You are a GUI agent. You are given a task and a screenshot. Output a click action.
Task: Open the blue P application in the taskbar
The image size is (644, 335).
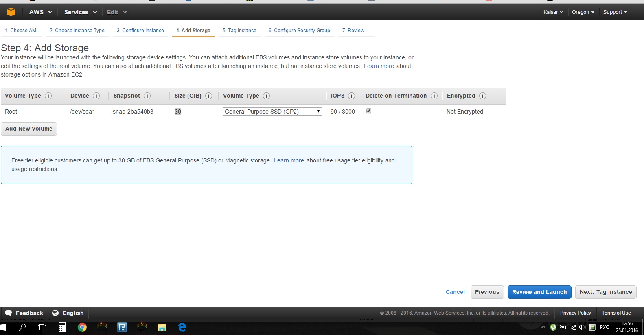(x=122, y=327)
